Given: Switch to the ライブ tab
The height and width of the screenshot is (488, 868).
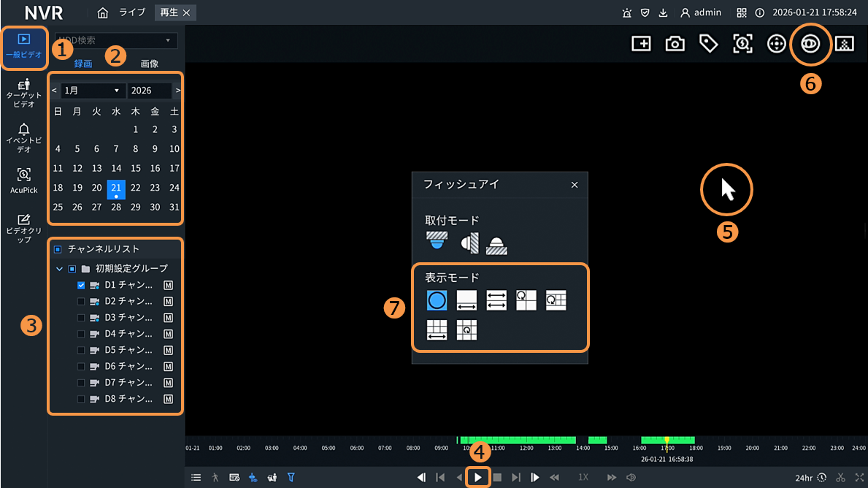Looking at the screenshot, I should click(132, 12).
